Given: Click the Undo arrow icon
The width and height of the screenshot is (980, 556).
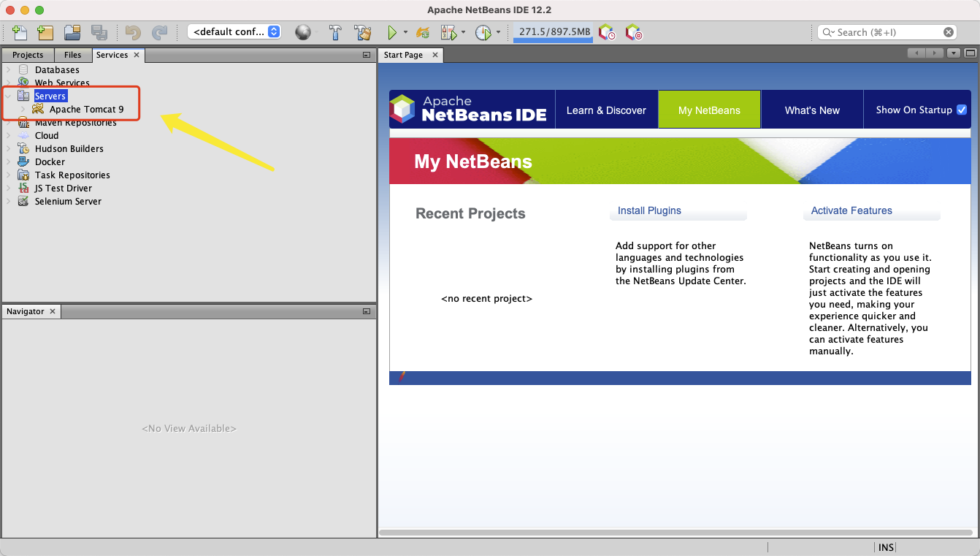Looking at the screenshot, I should 133,32.
